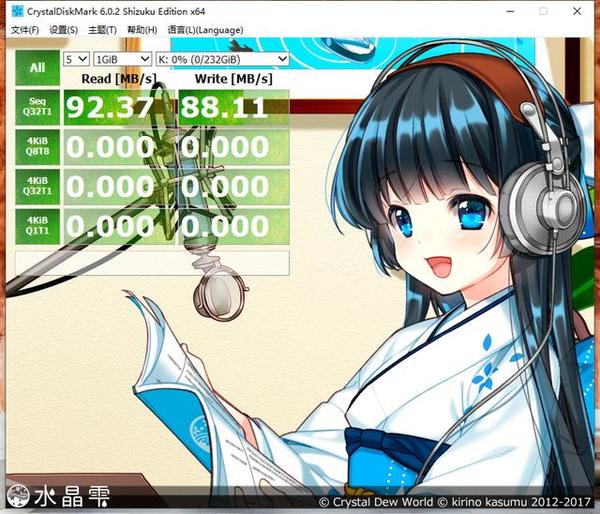Click the 水晶雫 logo at bottom left

point(59,496)
